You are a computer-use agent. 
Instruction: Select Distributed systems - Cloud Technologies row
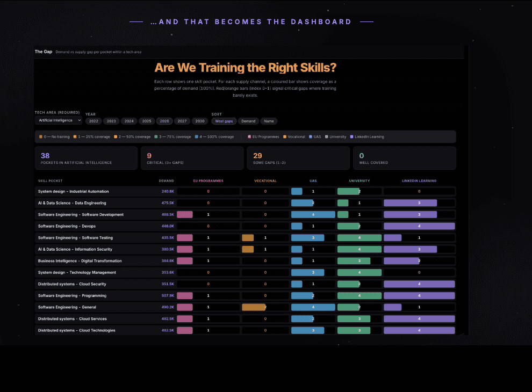[245, 330]
